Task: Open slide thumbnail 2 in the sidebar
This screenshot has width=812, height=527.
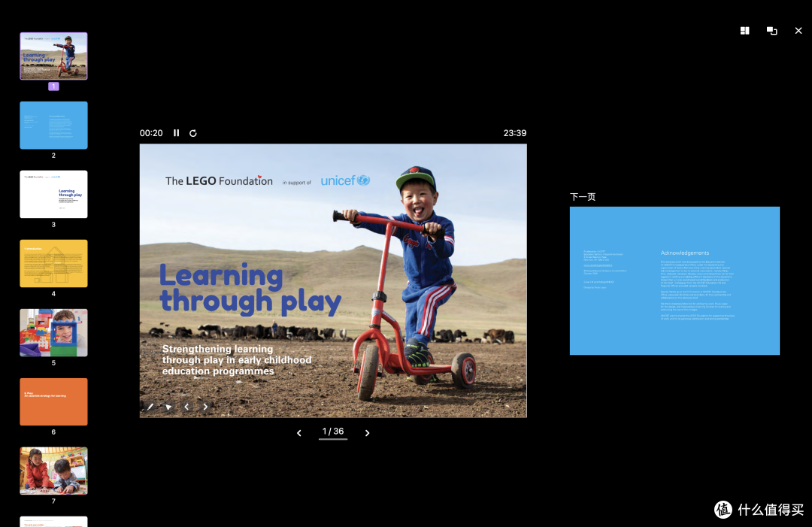Action: tap(54, 126)
